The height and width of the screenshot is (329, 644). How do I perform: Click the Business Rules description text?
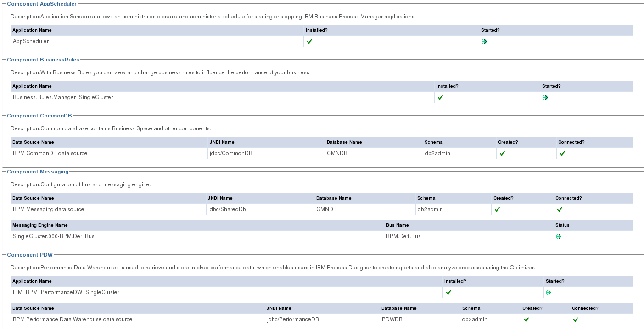pos(161,72)
